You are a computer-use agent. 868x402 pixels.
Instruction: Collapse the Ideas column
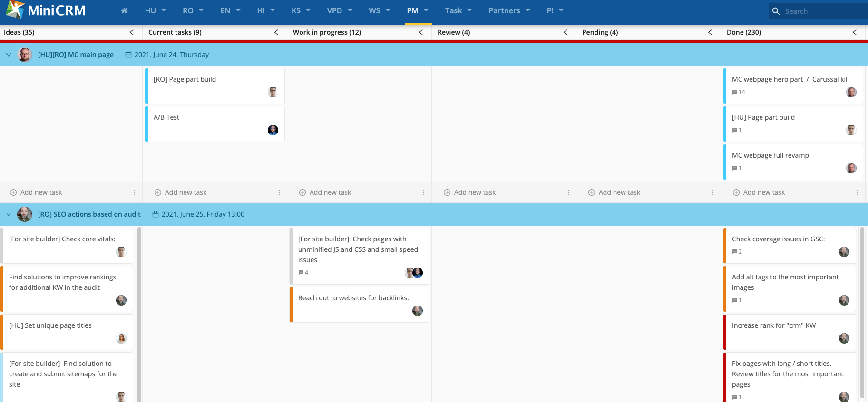[x=132, y=32]
